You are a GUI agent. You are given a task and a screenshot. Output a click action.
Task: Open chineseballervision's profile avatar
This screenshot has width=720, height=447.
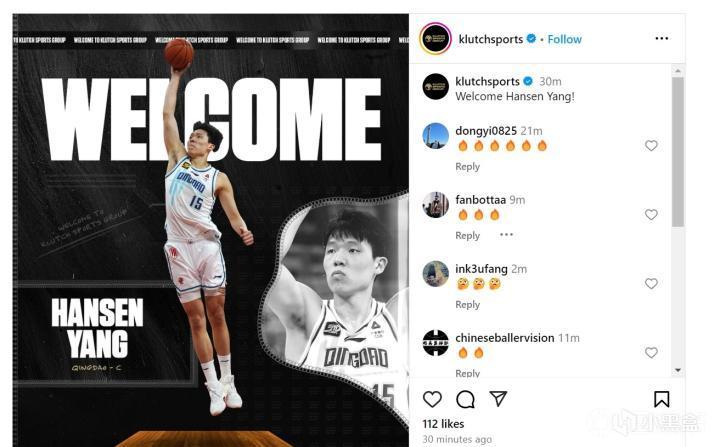coord(435,342)
